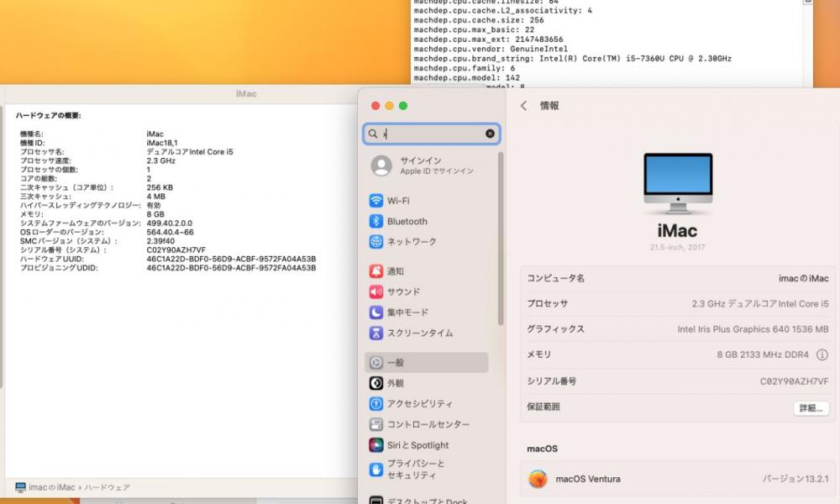Open the Network globe icon

376,242
